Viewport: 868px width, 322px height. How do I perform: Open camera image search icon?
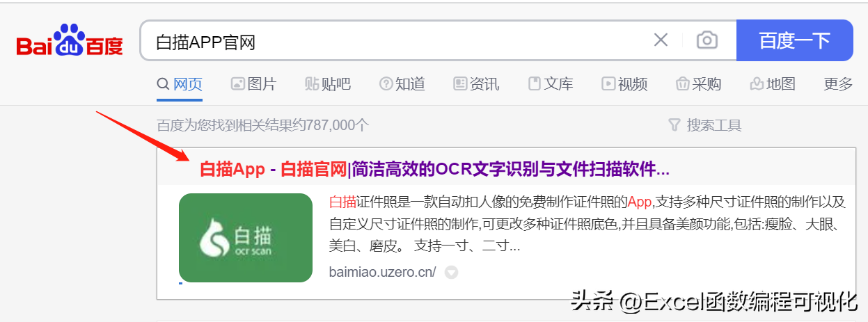(x=707, y=40)
